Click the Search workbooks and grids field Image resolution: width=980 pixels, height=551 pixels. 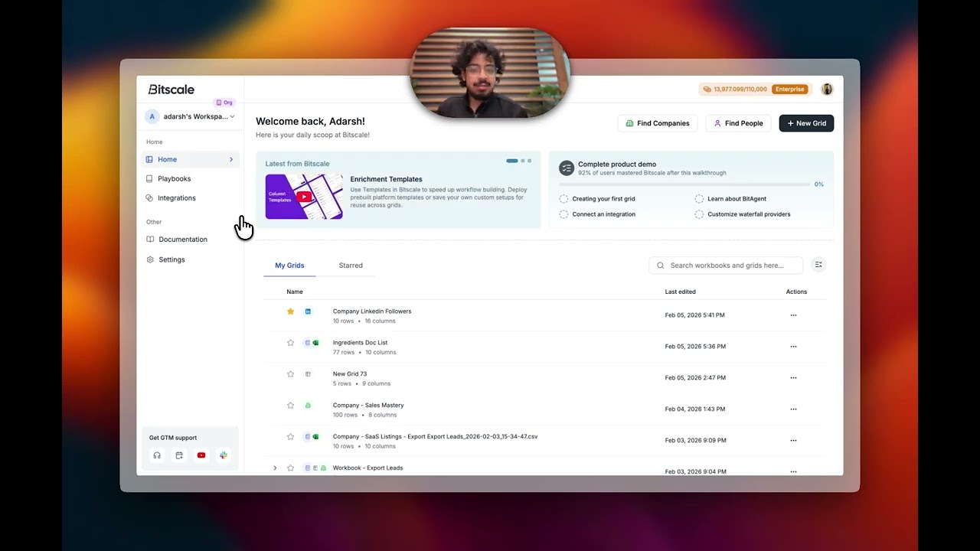tap(726, 266)
